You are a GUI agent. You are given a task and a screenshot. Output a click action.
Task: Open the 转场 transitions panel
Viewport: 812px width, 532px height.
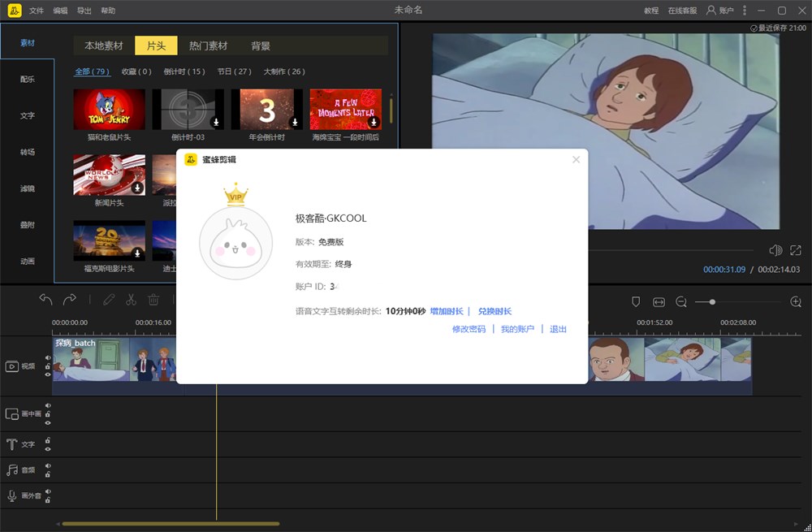[x=27, y=152]
